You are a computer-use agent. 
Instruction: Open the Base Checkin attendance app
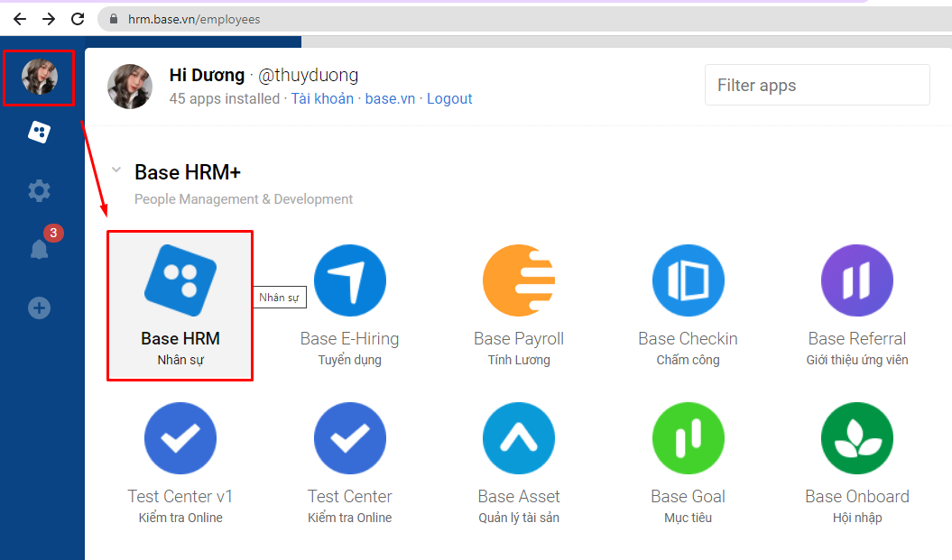(688, 280)
